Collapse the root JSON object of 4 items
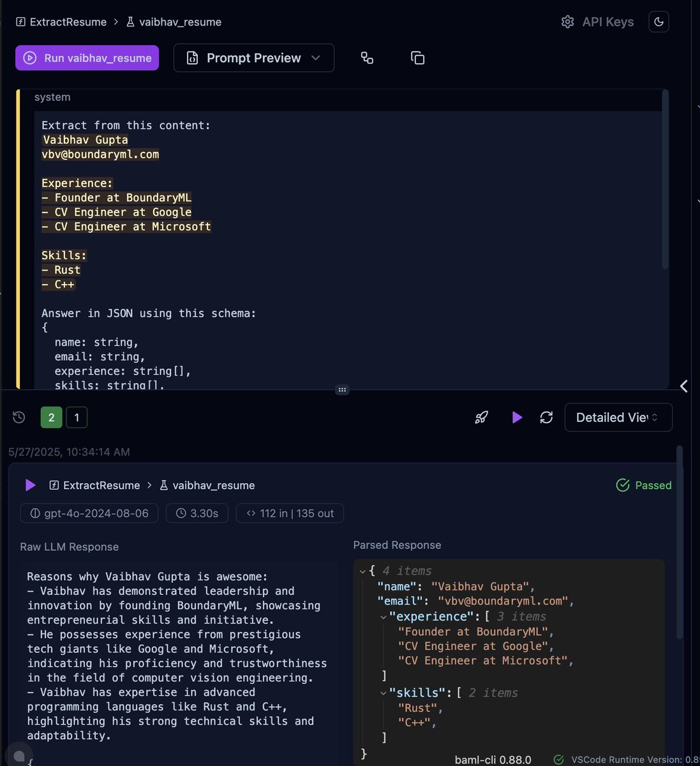Screen dimensions: 700x766 point(363,571)
